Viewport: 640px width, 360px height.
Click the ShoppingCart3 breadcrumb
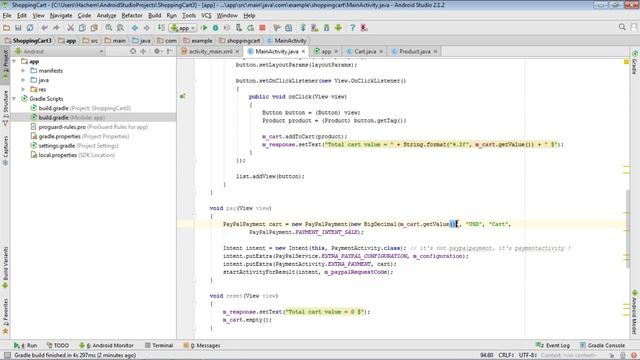(29, 40)
